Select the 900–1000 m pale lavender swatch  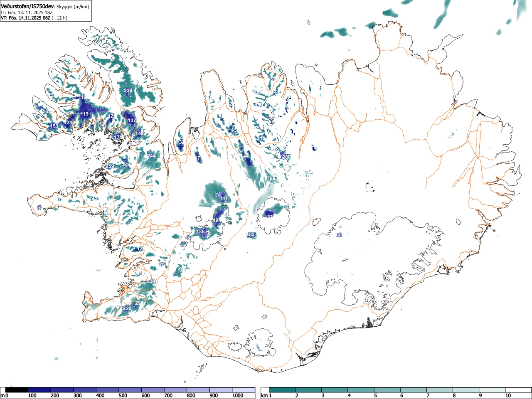pyautogui.click(x=221, y=390)
